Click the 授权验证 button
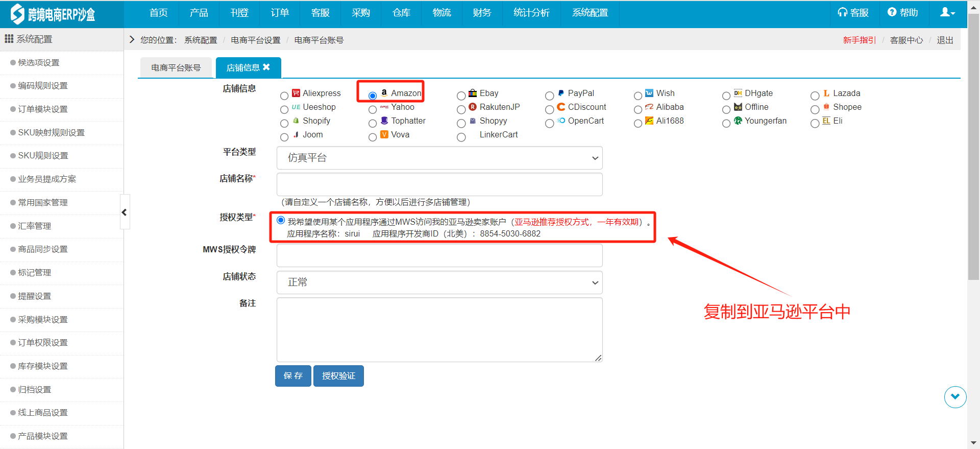980x449 pixels. tap(338, 376)
